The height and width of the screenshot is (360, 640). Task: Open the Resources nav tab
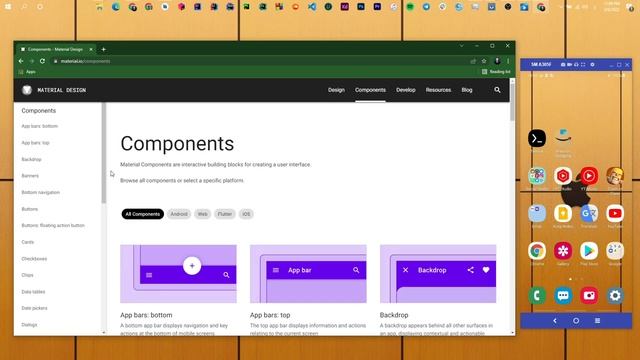[x=438, y=90]
